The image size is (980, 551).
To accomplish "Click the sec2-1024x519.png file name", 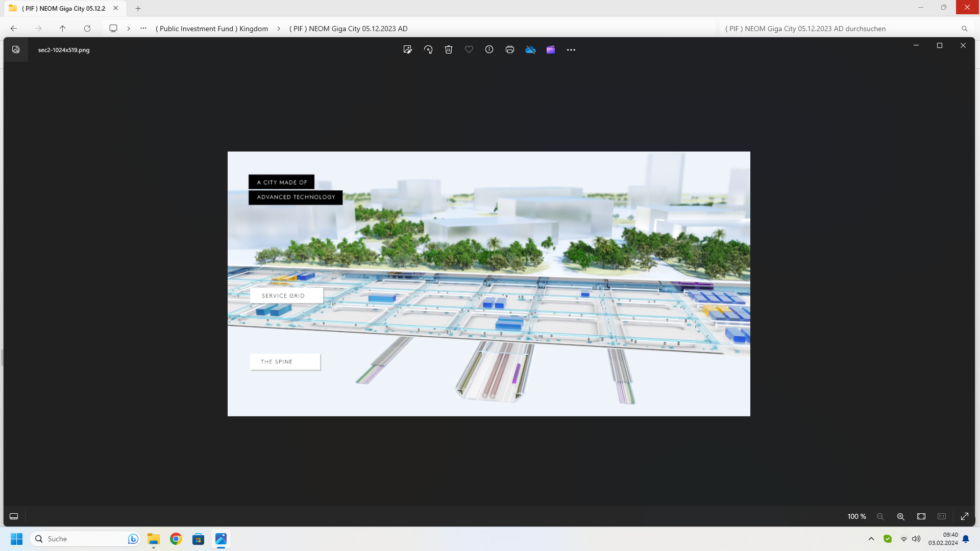I will (x=64, y=50).
